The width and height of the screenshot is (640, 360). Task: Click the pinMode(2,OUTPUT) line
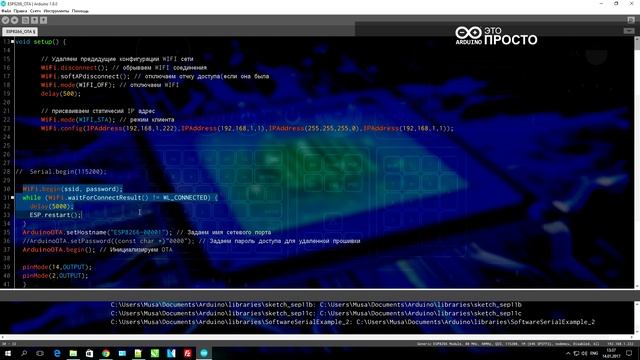coord(55,276)
